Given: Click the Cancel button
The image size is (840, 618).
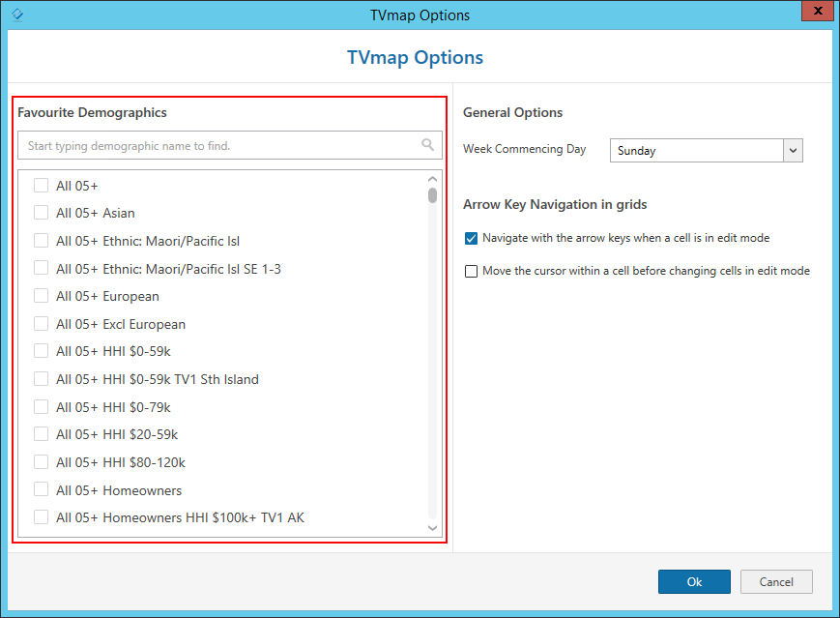Looking at the screenshot, I should click(776, 581).
